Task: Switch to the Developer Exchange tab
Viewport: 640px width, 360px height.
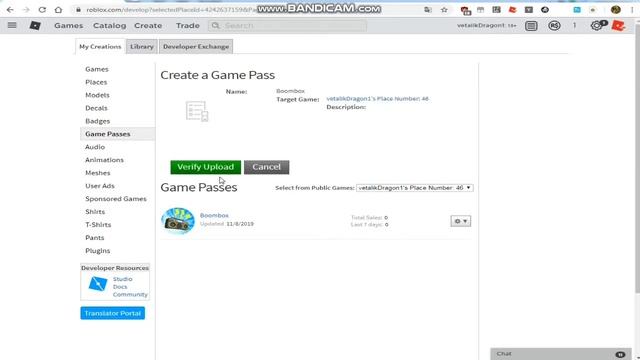Action: click(196, 47)
